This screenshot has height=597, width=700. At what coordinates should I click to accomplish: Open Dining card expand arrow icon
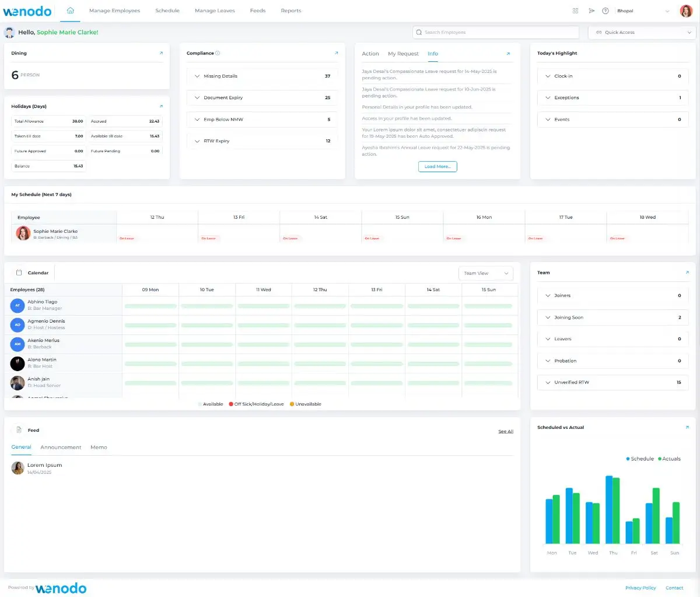tap(161, 53)
